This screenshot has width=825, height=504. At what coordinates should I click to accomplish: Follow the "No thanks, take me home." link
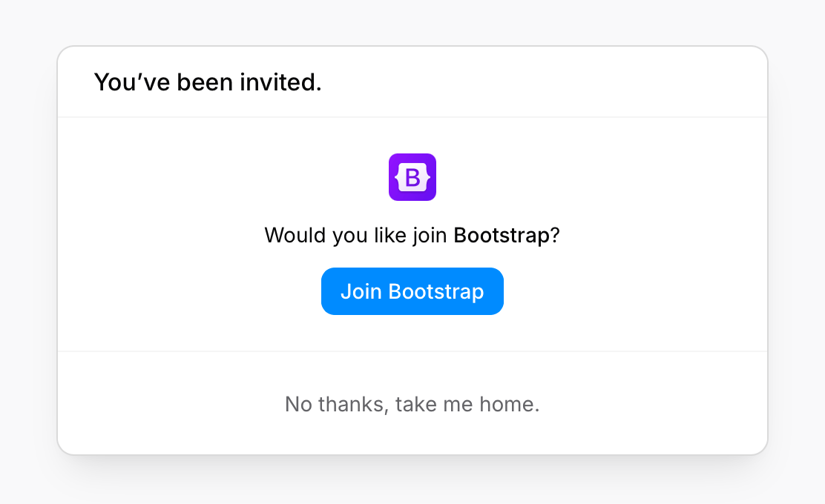click(412, 404)
